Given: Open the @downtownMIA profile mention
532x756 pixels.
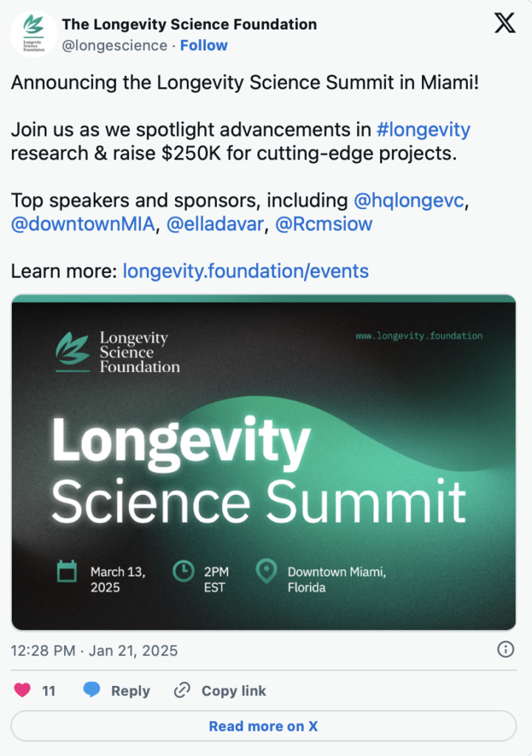Looking at the screenshot, I should click(x=83, y=224).
